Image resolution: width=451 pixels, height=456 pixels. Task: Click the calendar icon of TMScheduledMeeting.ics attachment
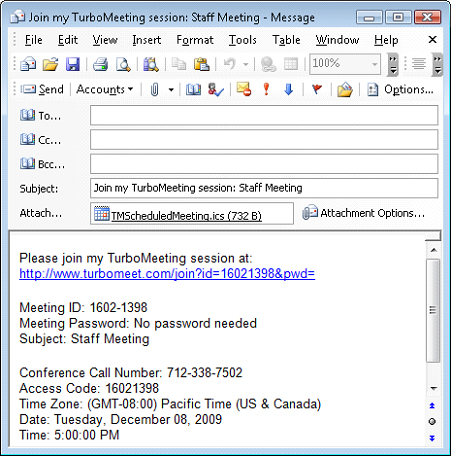[102, 214]
